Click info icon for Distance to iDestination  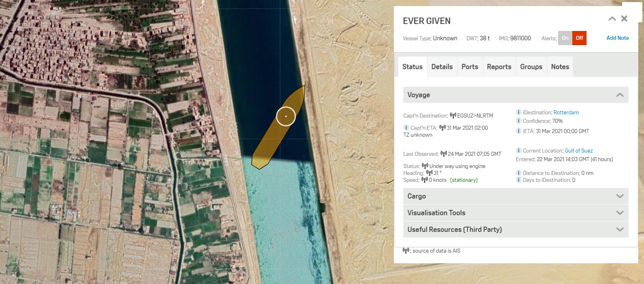point(519,173)
